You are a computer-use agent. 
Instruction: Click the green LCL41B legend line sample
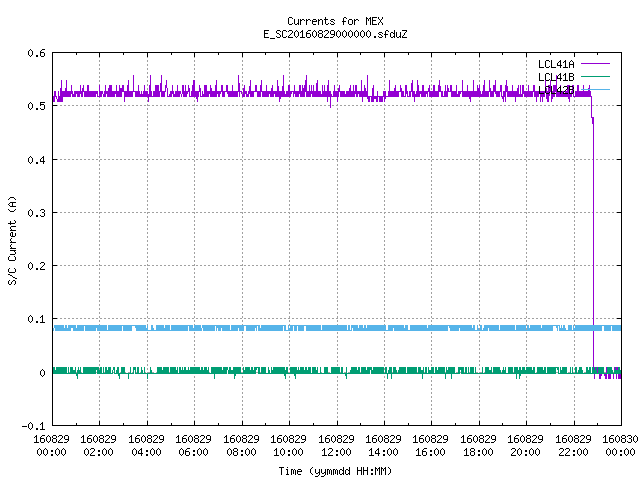pos(595,76)
